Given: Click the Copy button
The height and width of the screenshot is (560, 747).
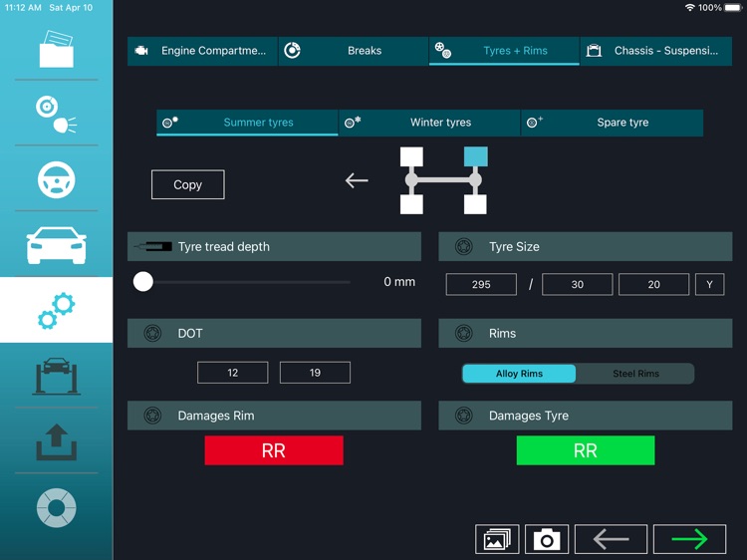Looking at the screenshot, I should point(187,184).
